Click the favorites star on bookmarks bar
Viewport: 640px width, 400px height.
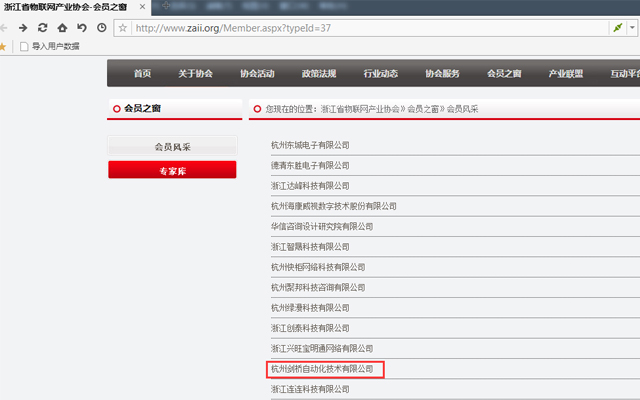[2, 47]
